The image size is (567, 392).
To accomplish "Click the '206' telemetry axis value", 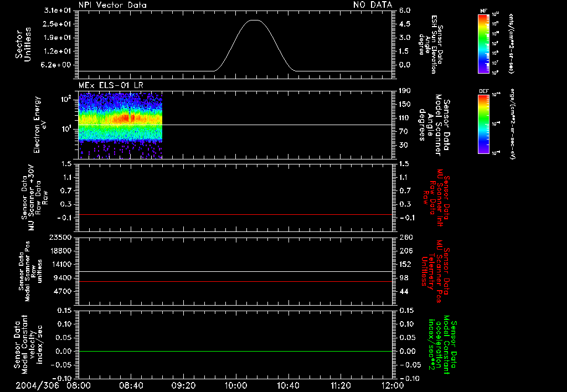I will (406, 251).
